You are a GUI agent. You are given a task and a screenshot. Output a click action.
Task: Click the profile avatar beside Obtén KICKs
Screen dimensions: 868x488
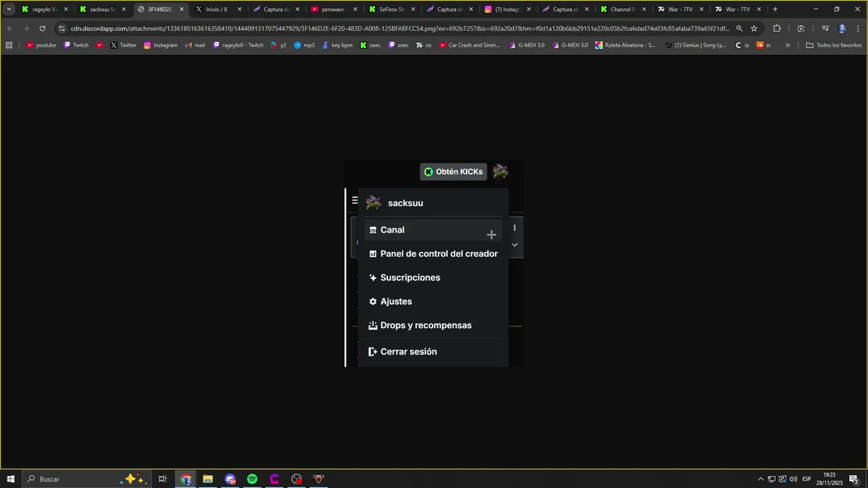(500, 171)
